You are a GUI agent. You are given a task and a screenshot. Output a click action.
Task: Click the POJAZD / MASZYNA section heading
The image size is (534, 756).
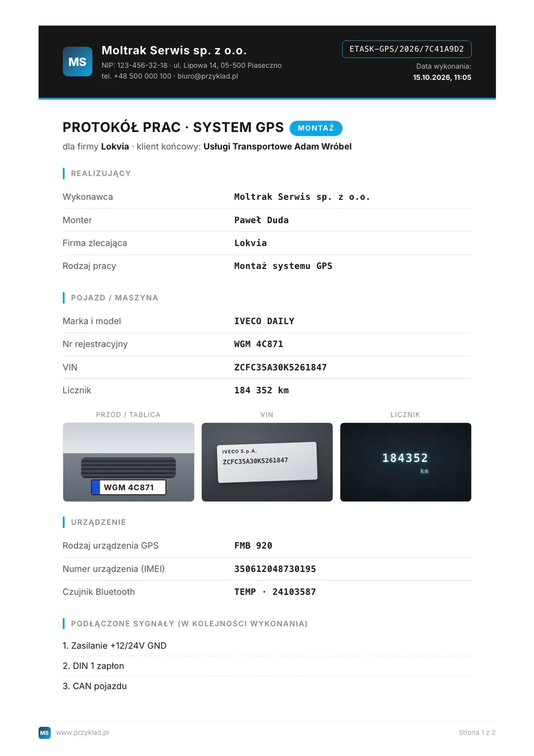pos(115,298)
